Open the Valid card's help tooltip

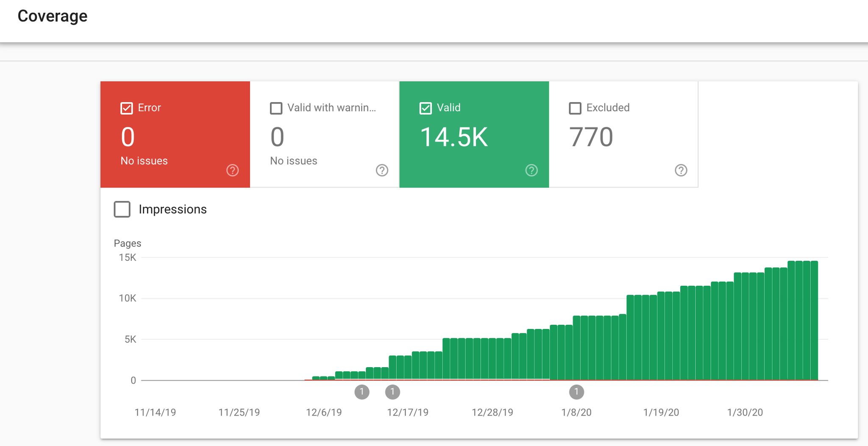tap(531, 170)
